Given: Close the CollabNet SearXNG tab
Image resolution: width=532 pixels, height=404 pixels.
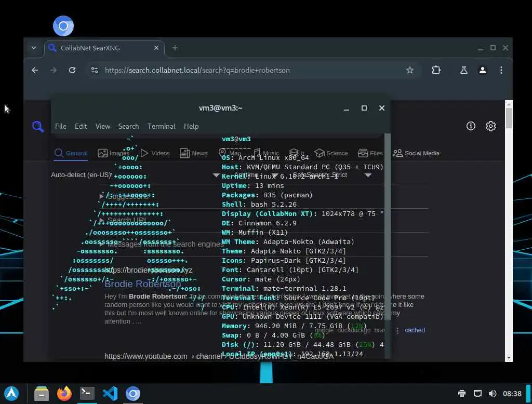Looking at the screenshot, I should [x=156, y=48].
